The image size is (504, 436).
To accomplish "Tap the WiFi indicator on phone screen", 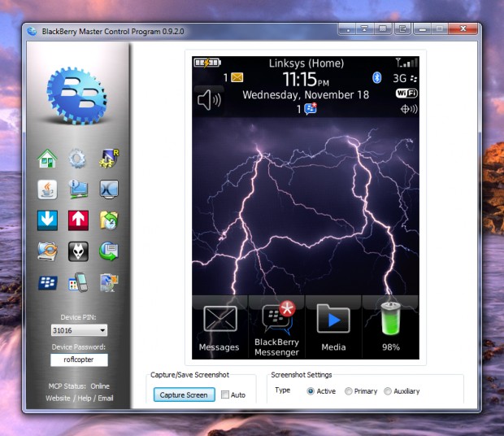I will tap(406, 94).
